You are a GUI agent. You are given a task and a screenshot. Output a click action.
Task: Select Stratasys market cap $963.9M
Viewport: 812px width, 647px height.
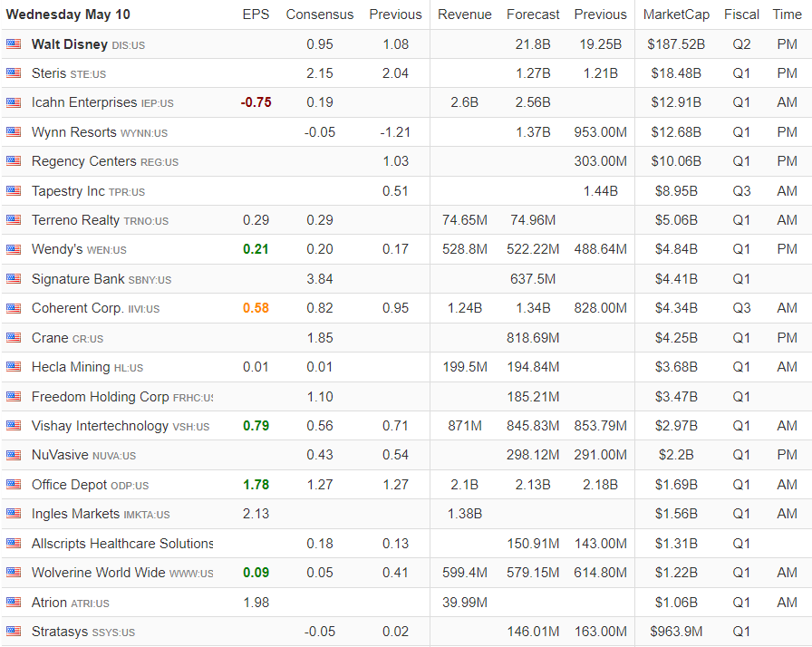pyautogui.click(x=676, y=632)
